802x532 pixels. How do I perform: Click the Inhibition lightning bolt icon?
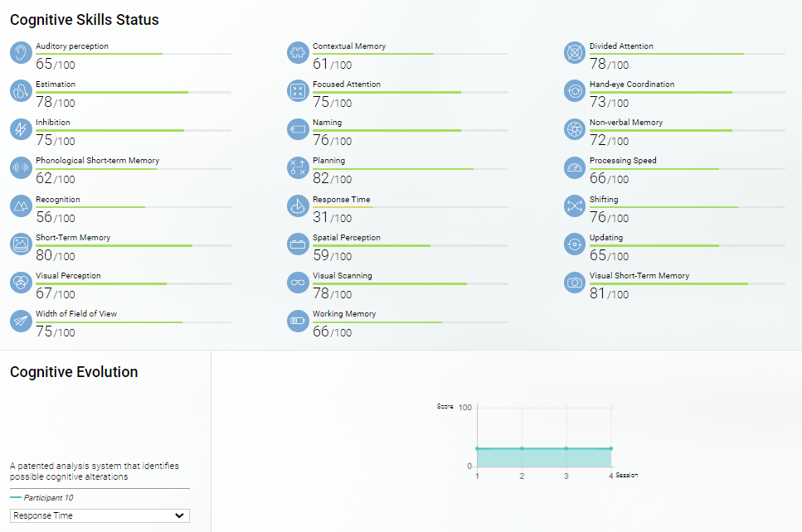[x=21, y=129]
